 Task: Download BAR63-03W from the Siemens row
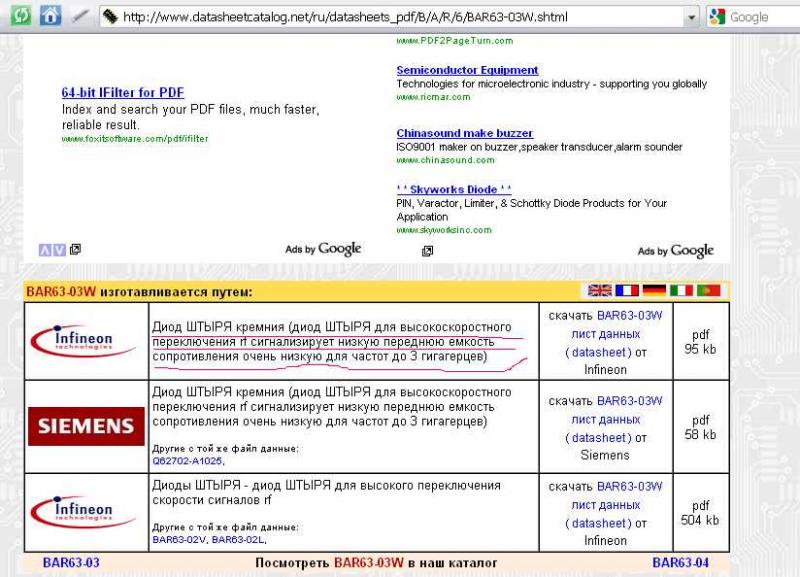pos(630,401)
